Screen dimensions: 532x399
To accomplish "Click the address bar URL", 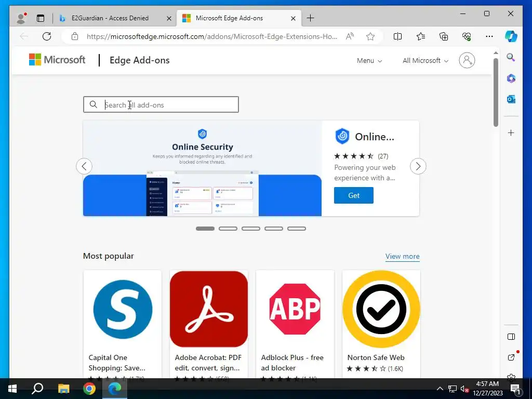I will [x=212, y=36].
